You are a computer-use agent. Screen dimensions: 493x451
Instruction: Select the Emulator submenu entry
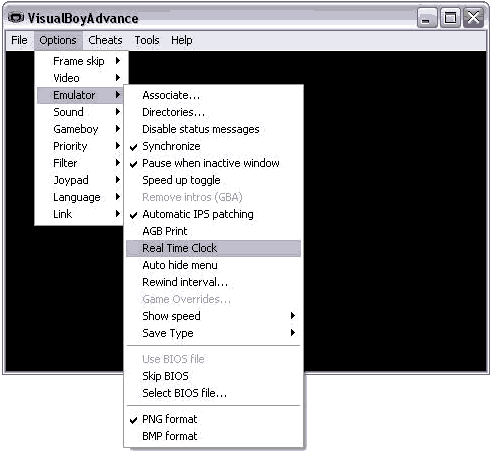[80, 95]
